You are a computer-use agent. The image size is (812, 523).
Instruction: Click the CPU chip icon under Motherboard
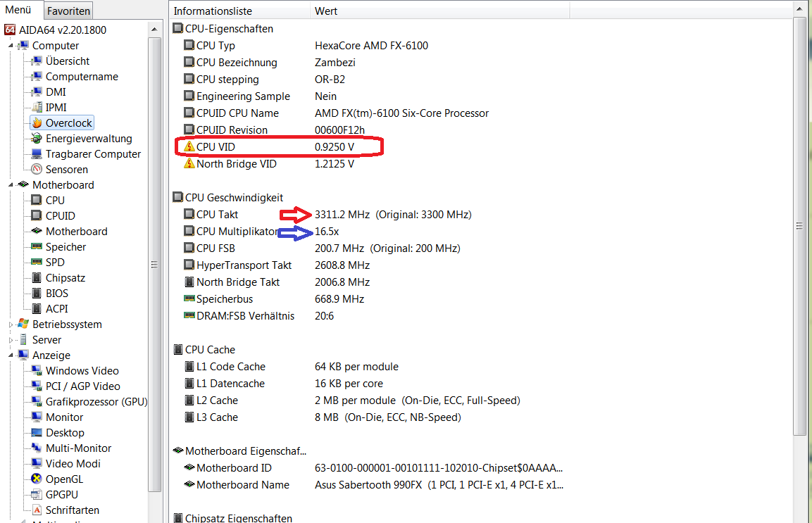point(37,201)
